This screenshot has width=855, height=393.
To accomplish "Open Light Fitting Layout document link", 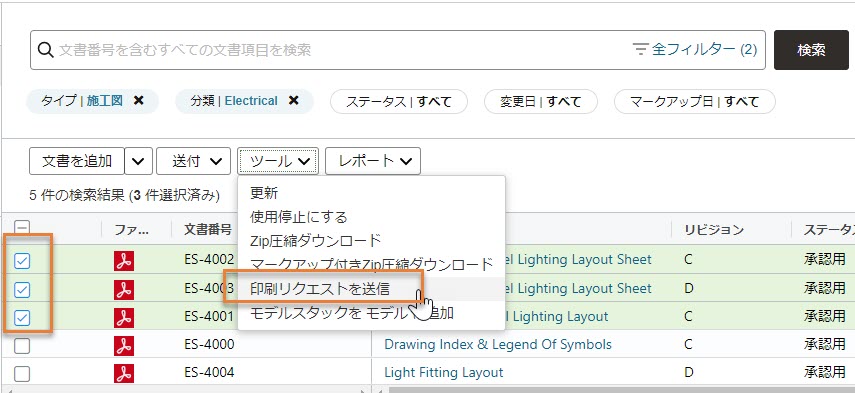I will tap(443, 373).
